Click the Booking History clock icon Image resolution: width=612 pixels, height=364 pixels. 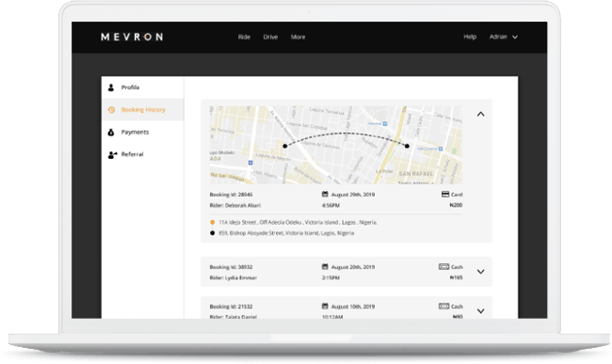point(111,110)
